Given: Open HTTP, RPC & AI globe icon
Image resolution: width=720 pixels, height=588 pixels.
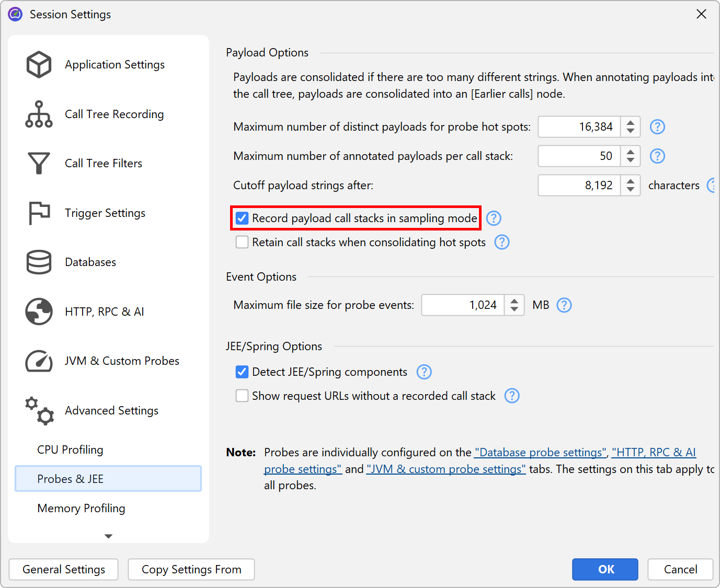Looking at the screenshot, I should [x=39, y=312].
